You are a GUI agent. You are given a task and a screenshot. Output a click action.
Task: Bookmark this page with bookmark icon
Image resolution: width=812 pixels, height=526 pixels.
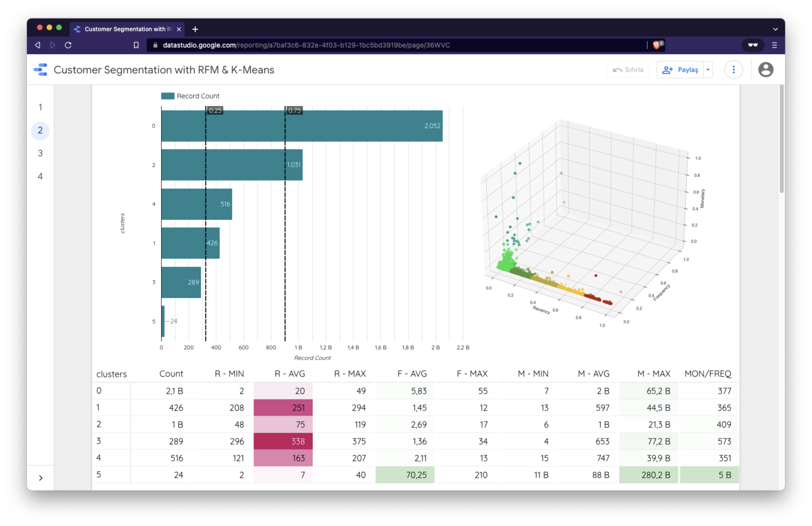click(x=136, y=45)
